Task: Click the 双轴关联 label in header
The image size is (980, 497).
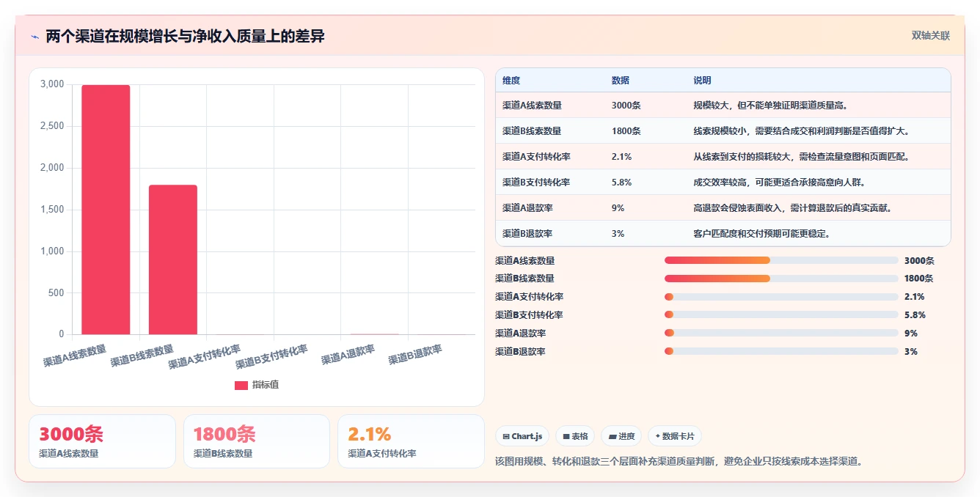Action: 931,35
